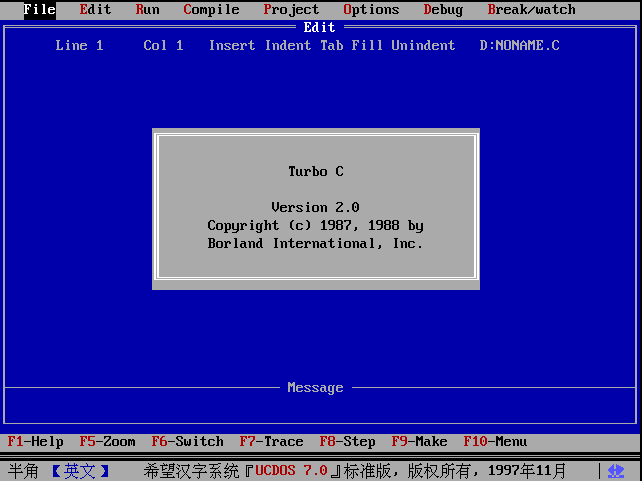Screen dimensions: 642x481
Task: Open the File menu
Action: [39, 9]
